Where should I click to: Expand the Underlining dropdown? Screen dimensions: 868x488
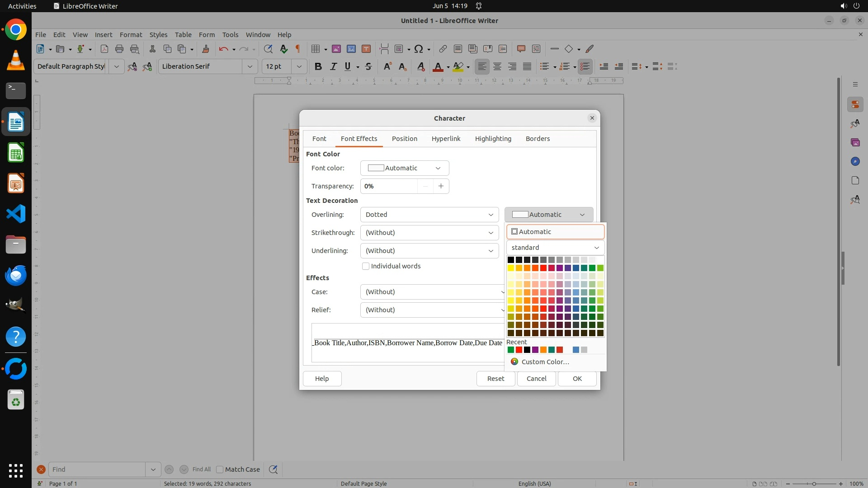click(429, 251)
